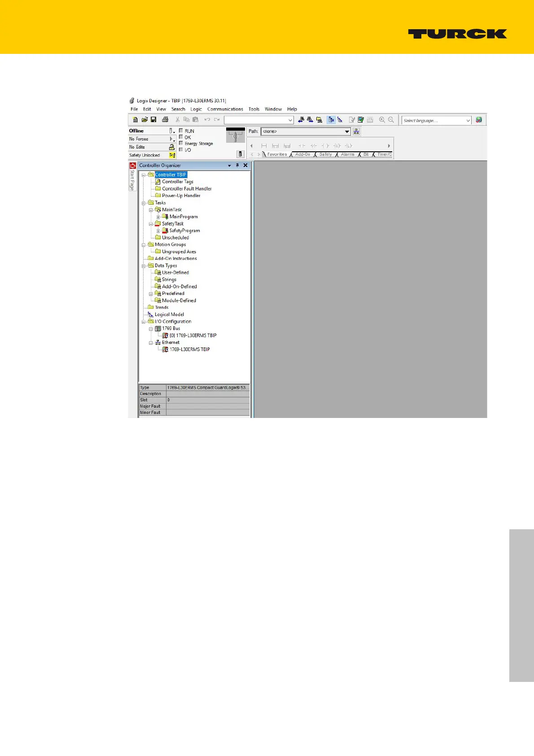534x756 pixels.
Task: Click the Cut scissors icon
Action: point(178,120)
